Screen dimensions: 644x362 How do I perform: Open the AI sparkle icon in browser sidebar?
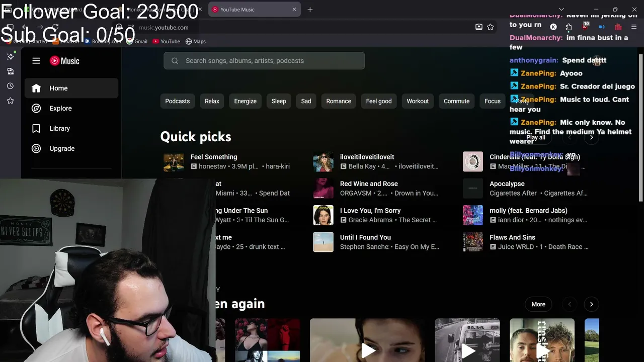coord(10,56)
